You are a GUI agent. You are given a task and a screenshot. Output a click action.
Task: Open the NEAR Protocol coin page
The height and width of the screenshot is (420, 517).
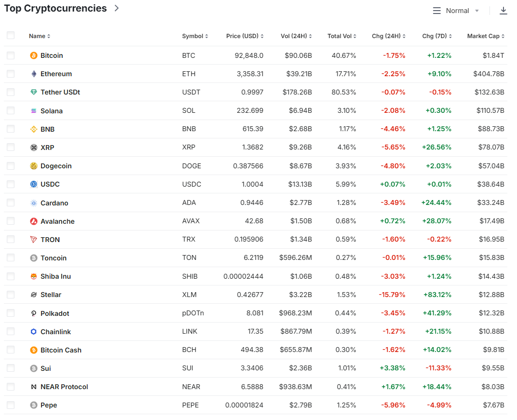point(64,387)
